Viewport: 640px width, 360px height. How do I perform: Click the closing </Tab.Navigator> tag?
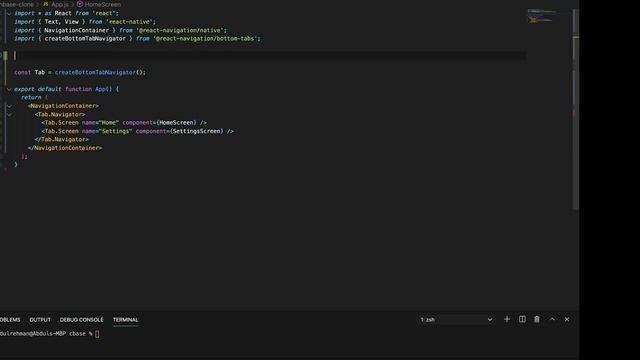[x=61, y=139]
